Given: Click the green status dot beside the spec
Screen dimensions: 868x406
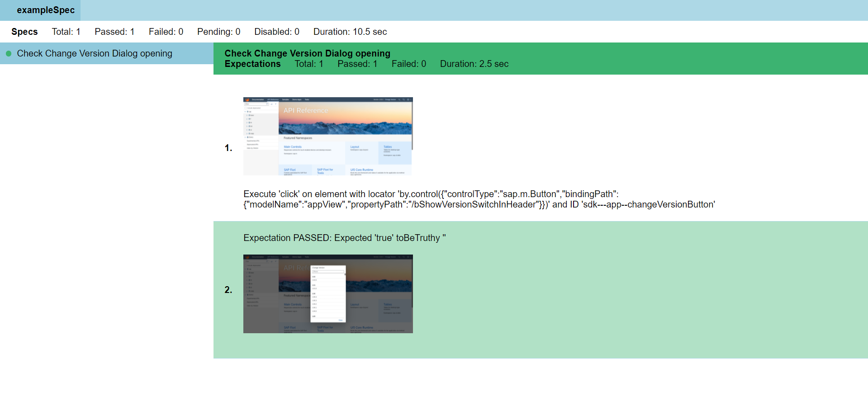Looking at the screenshot, I should click(x=9, y=53).
